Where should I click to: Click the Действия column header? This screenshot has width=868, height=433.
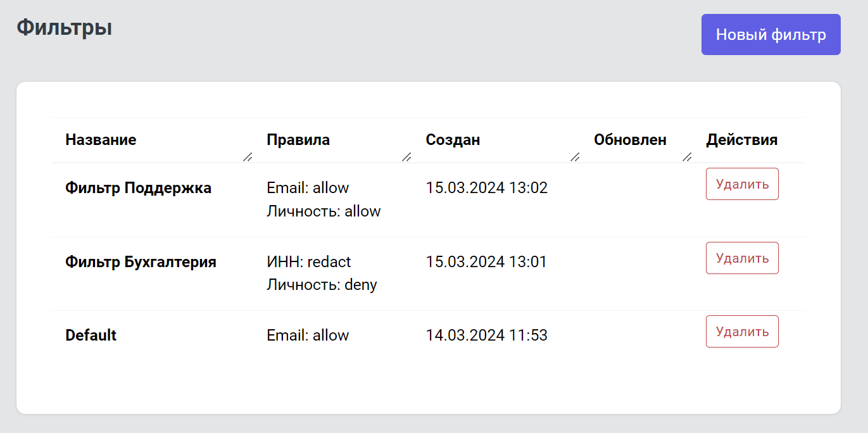click(x=741, y=140)
